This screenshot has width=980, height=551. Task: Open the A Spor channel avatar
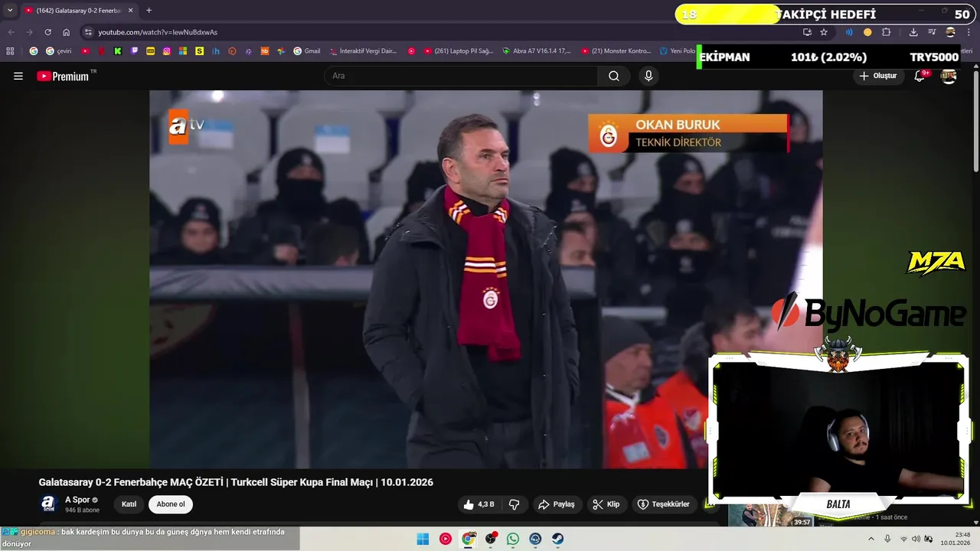coord(48,504)
